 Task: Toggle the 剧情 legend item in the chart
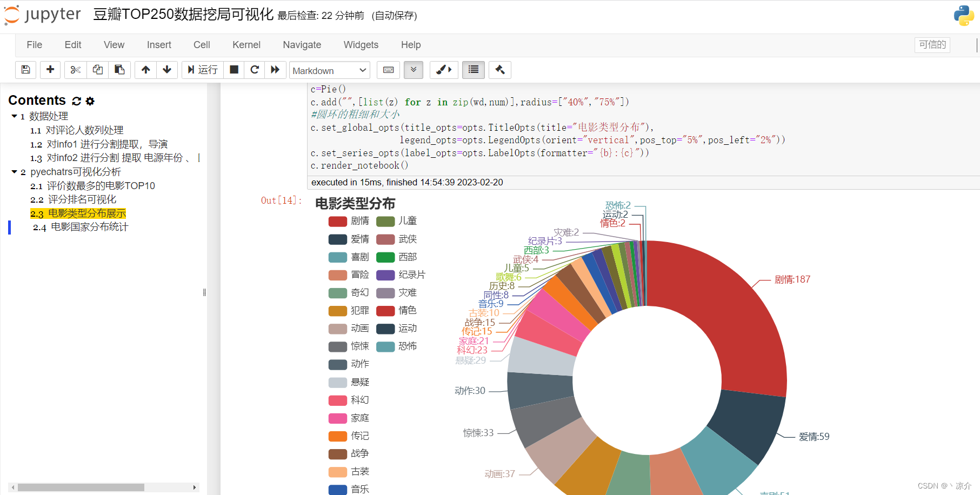349,221
